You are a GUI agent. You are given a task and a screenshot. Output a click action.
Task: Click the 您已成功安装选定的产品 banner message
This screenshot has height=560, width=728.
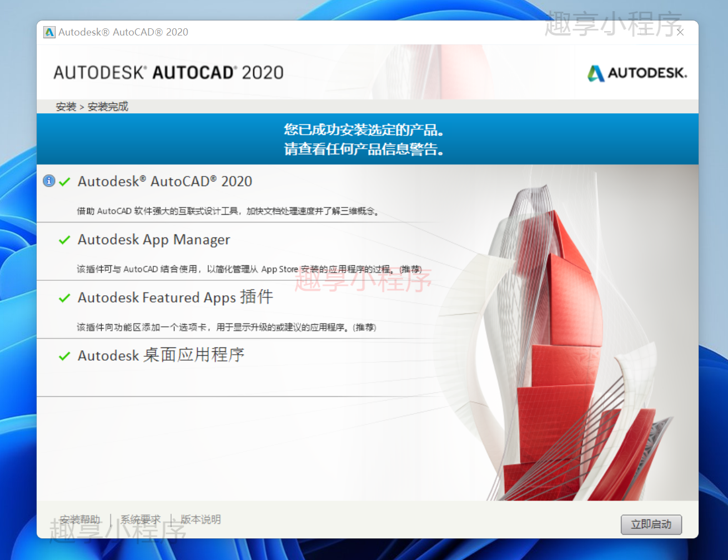[x=364, y=130]
